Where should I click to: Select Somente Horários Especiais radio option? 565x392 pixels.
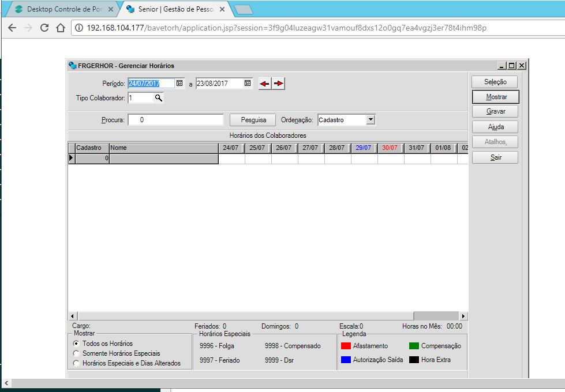[x=76, y=353]
